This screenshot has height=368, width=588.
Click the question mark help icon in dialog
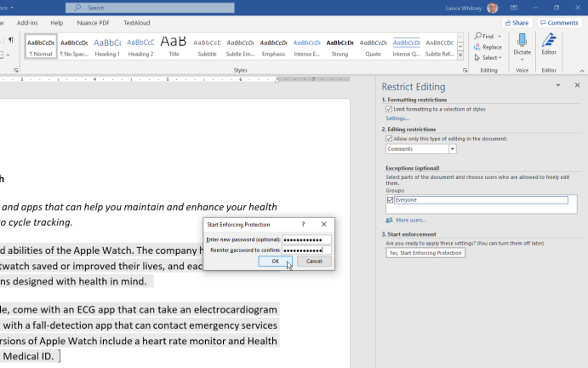click(303, 225)
